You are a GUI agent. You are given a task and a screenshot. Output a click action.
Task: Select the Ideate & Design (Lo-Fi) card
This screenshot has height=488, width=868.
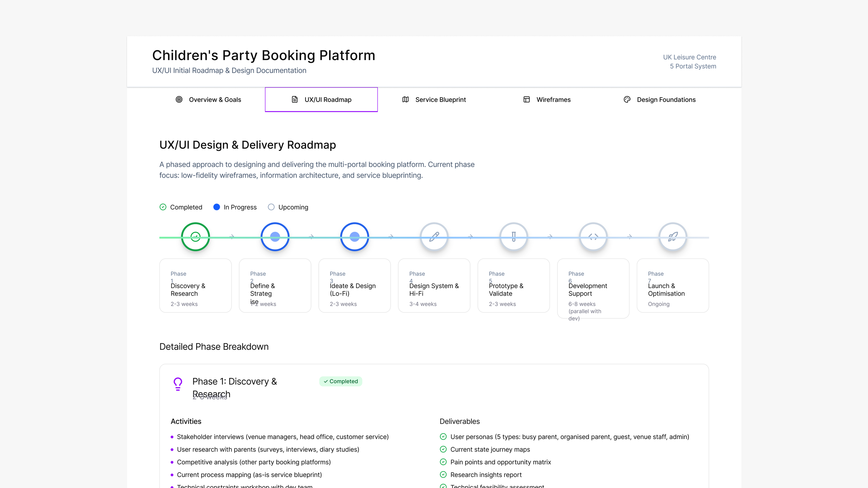(354, 285)
